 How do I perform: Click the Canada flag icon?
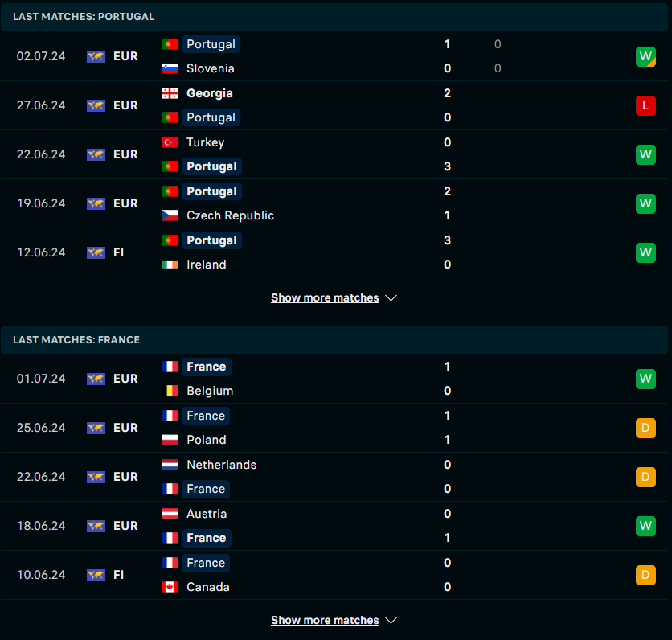point(170,587)
